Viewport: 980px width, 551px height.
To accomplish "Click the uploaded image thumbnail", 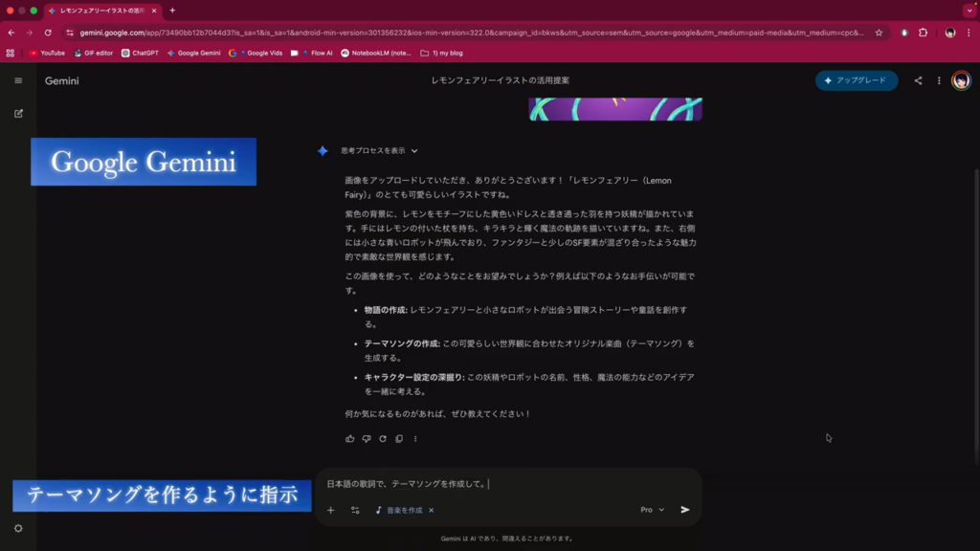I will [615, 108].
